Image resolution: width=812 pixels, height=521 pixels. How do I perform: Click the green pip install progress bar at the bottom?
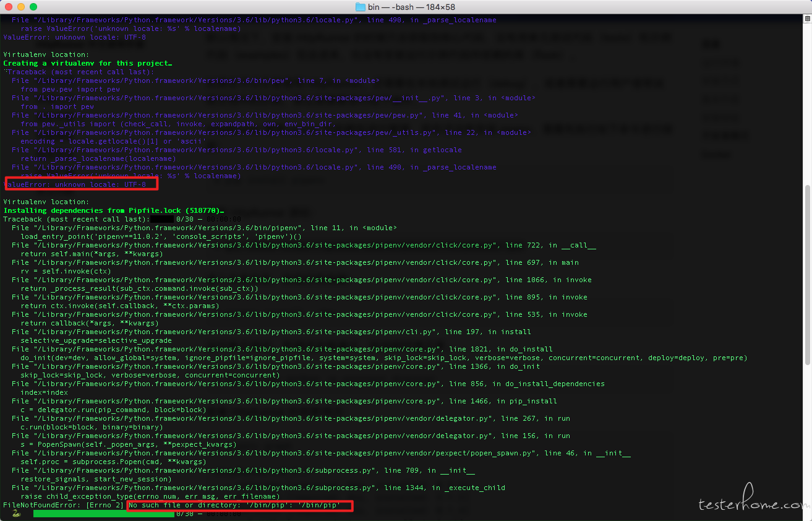[104, 514]
